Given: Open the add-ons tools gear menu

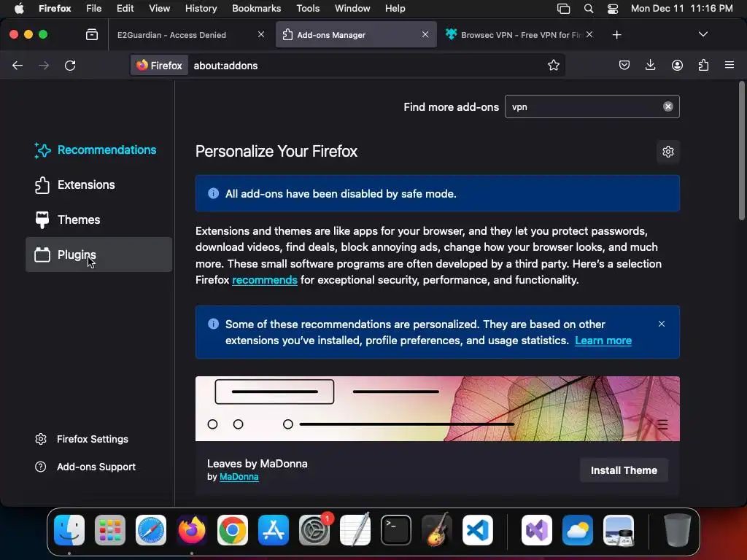Looking at the screenshot, I should 668,152.
